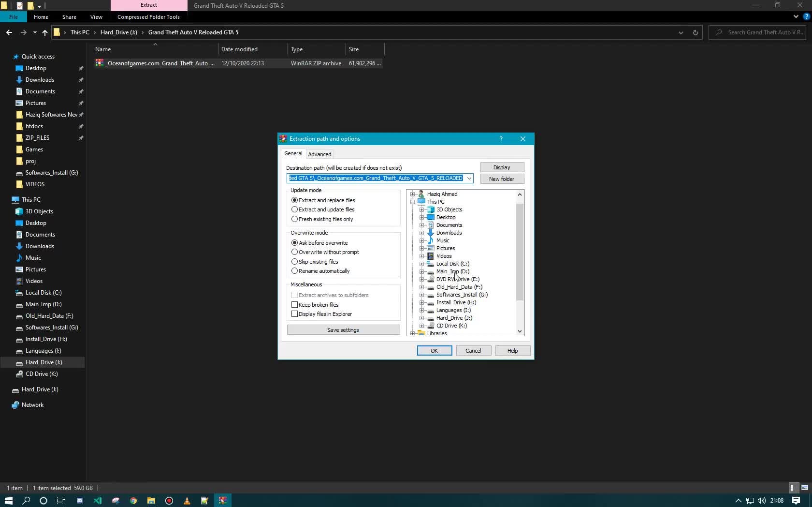Image resolution: width=812 pixels, height=507 pixels.
Task: Open volume control in system tray
Action: [x=762, y=501]
